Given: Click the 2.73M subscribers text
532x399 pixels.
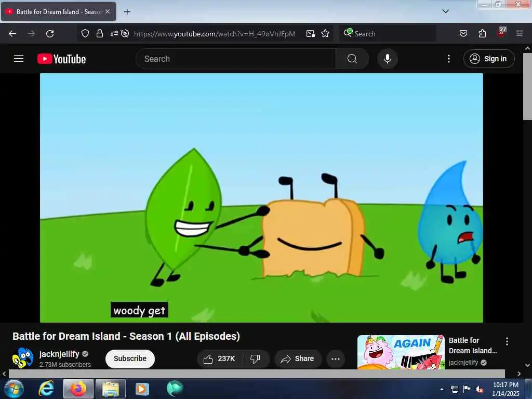Looking at the screenshot, I should pyautogui.click(x=65, y=364).
